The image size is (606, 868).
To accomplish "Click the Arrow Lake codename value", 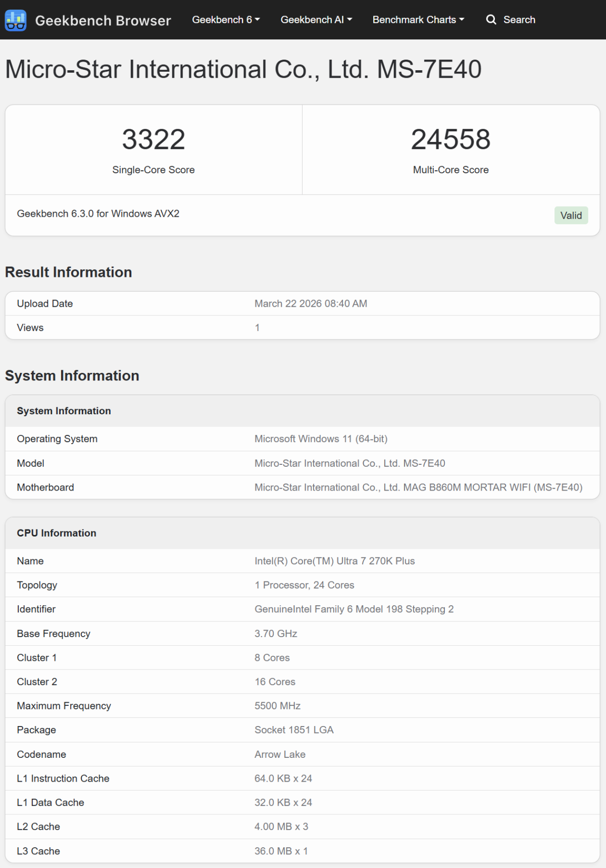I will [280, 754].
